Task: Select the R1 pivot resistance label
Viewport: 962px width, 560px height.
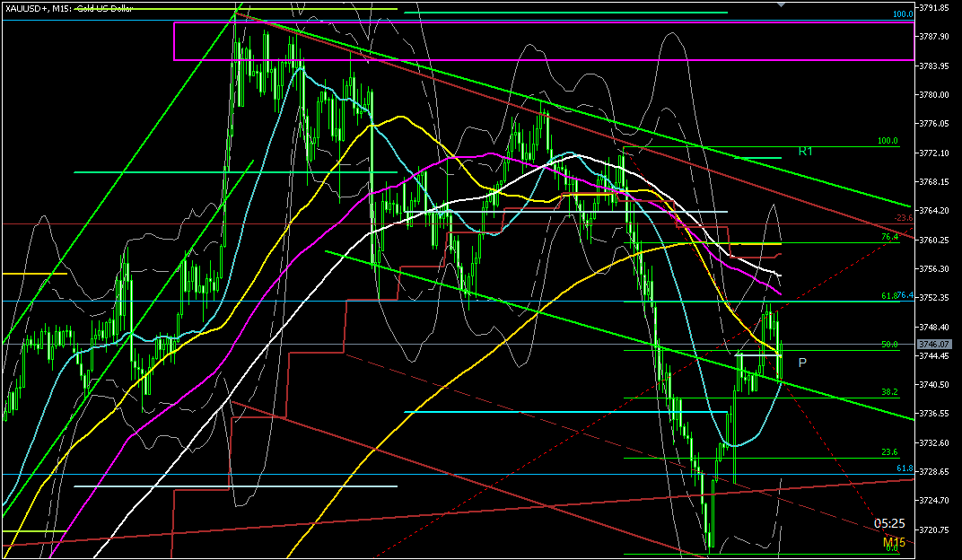Action: [x=805, y=152]
